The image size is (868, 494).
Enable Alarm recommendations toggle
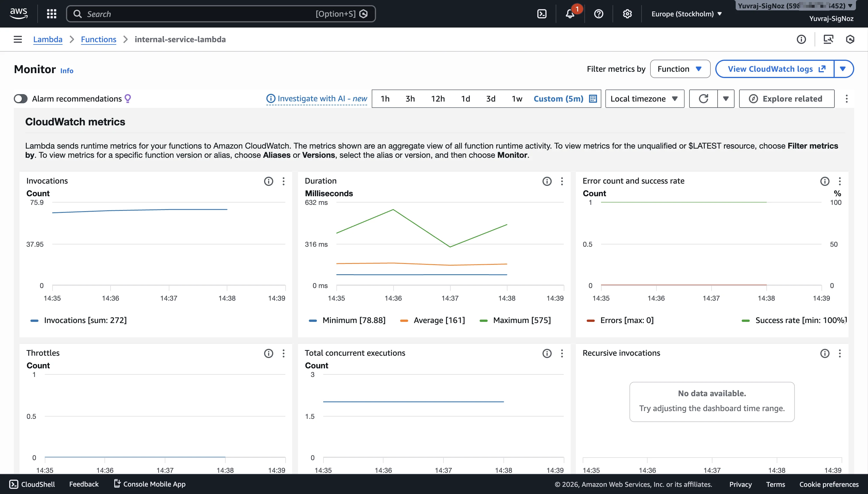(x=20, y=99)
